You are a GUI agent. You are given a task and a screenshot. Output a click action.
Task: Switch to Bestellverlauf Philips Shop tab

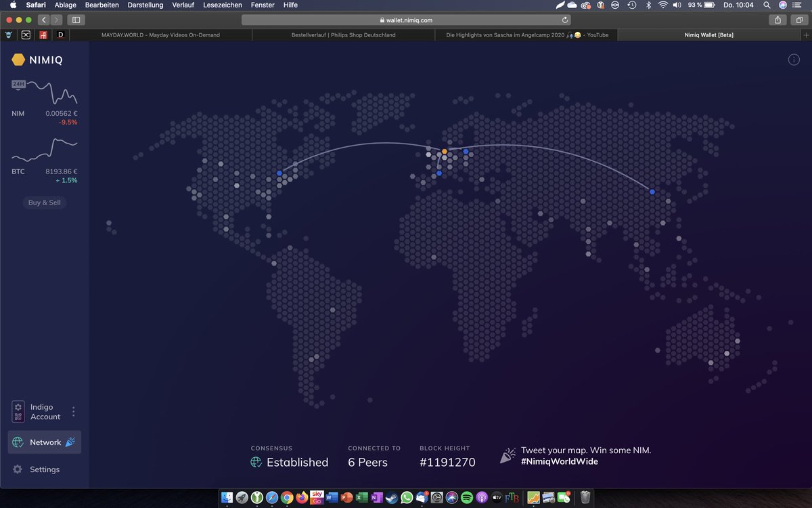point(343,35)
